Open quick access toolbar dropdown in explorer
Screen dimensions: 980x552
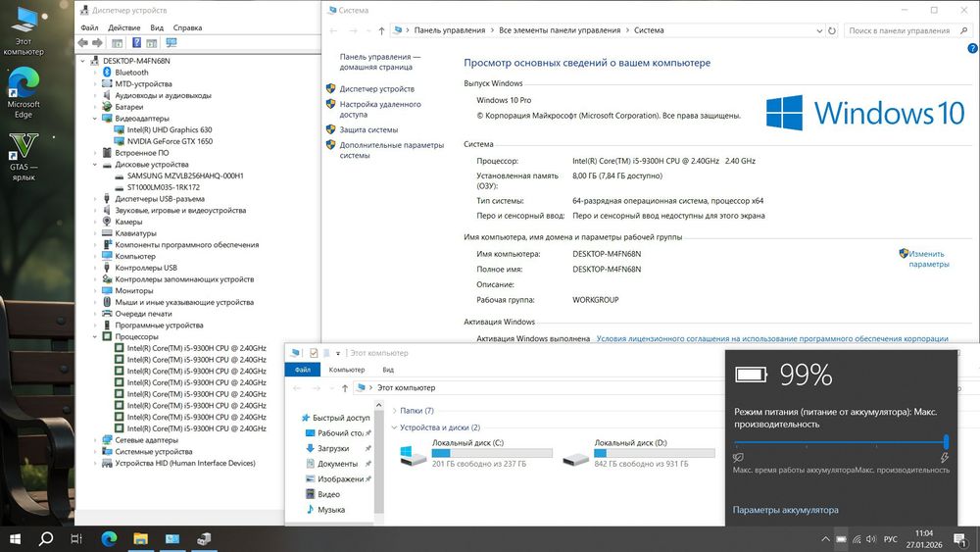(337, 354)
